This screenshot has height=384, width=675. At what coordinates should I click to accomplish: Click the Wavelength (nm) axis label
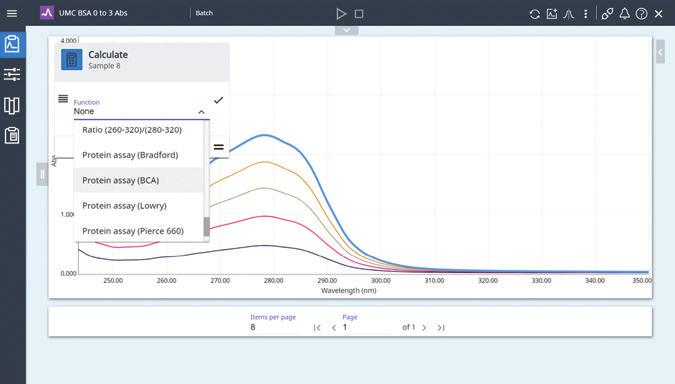pyautogui.click(x=349, y=291)
